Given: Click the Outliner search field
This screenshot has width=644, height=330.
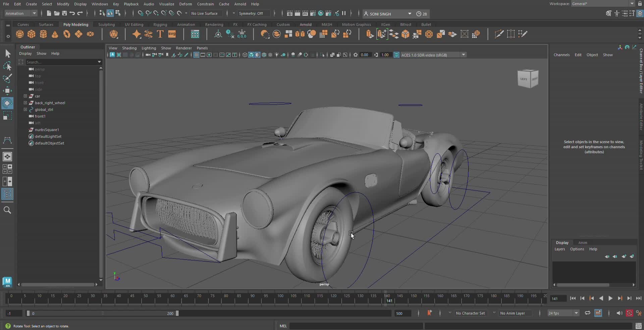Looking at the screenshot, I should coord(62,62).
